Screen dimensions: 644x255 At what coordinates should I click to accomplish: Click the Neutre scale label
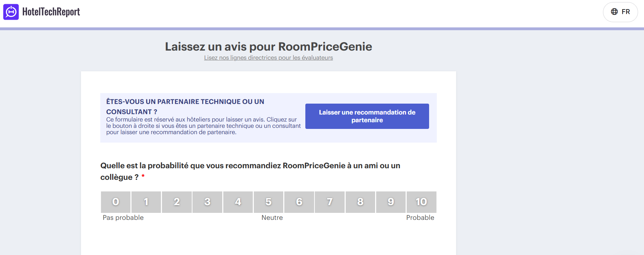(272, 218)
